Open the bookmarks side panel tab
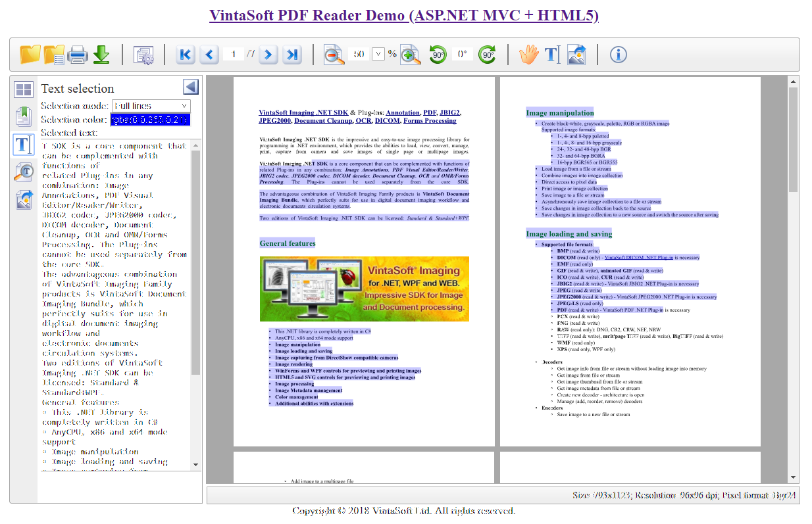Image resolution: width=812 pixels, height=524 pixels. coord(24,117)
